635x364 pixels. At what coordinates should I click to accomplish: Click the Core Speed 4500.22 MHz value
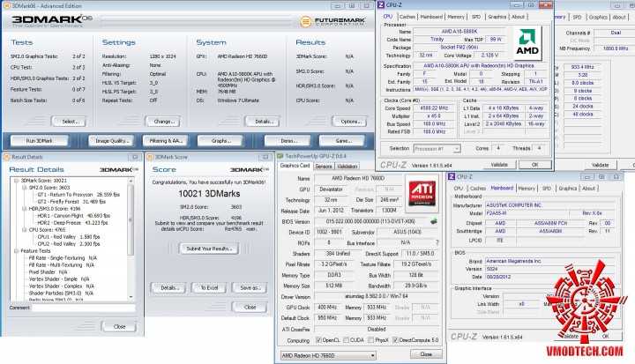(434, 108)
